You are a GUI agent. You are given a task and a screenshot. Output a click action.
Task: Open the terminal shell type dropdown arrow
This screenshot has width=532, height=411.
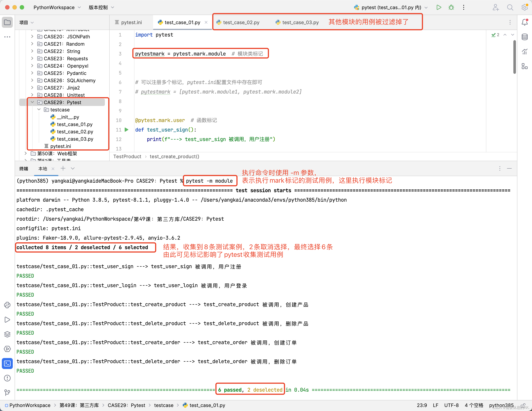[x=73, y=168]
